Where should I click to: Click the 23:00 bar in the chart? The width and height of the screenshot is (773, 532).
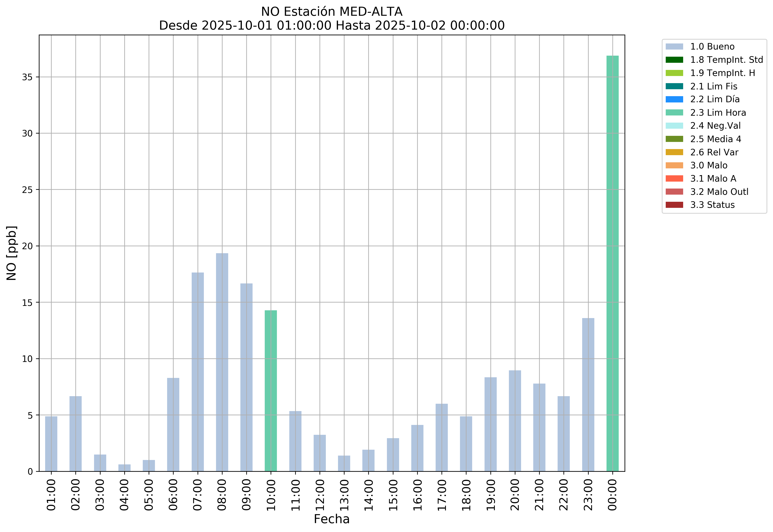pyautogui.click(x=588, y=395)
